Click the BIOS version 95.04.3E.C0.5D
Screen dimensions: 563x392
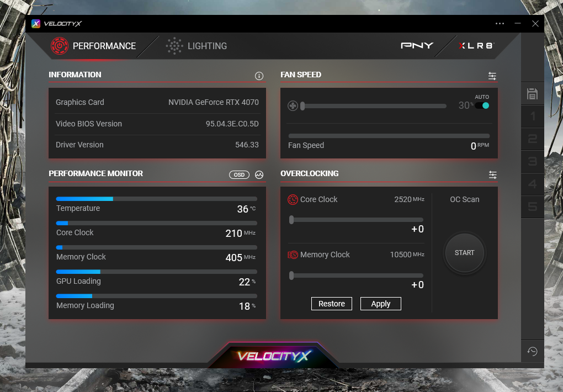pyautogui.click(x=232, y=124)
